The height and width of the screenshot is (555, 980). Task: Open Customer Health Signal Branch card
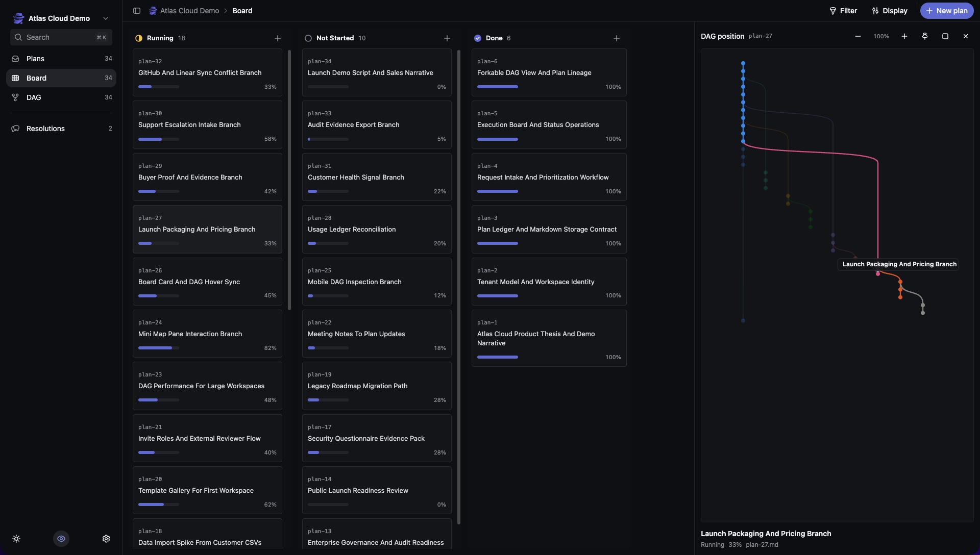377,177
